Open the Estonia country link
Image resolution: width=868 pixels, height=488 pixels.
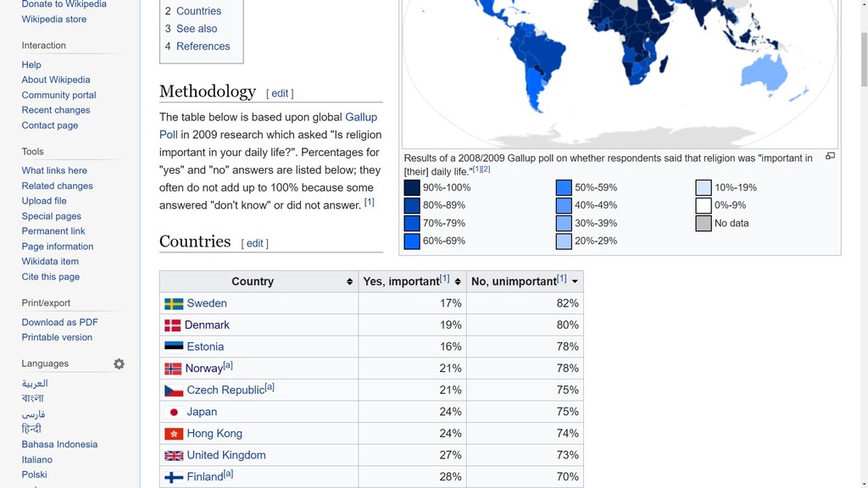205,347
